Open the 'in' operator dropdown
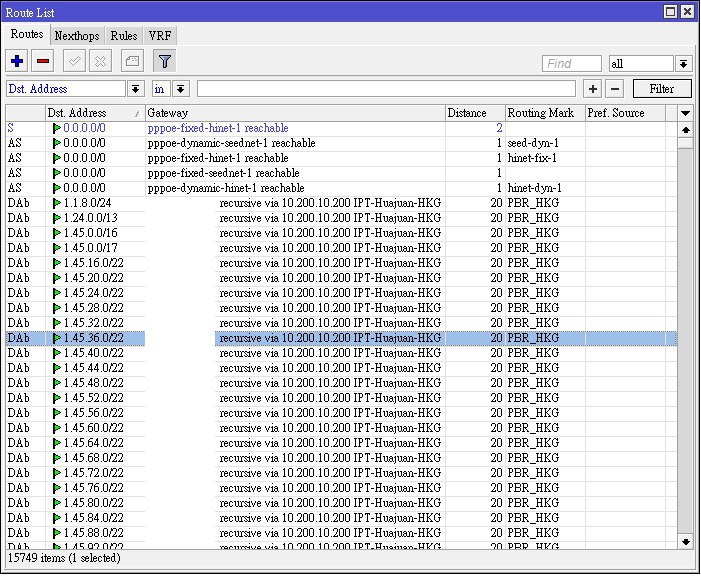 [181, 89]
